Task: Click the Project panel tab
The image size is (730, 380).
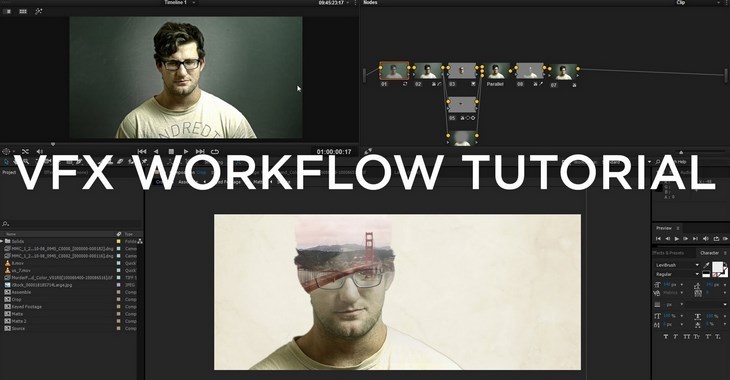Action: coord(9,172)
